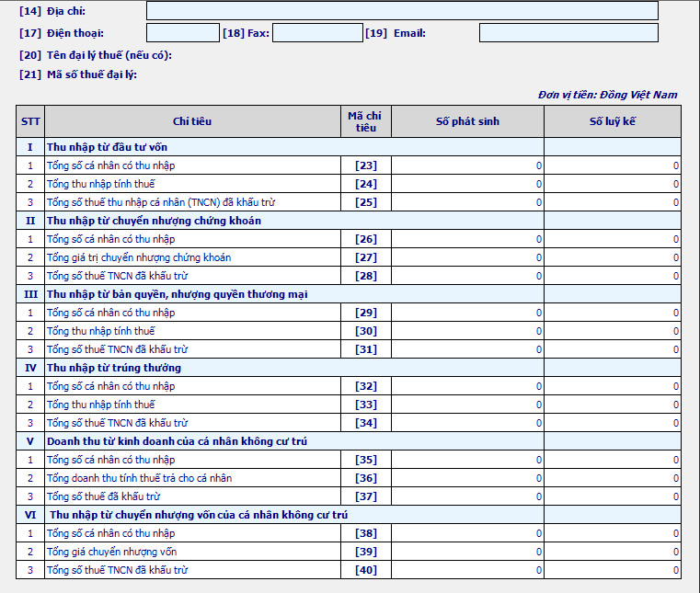Click Số luỹ kế cell for code [36]
The width and height of the screenshot is (700, 593).
[613, 478]
